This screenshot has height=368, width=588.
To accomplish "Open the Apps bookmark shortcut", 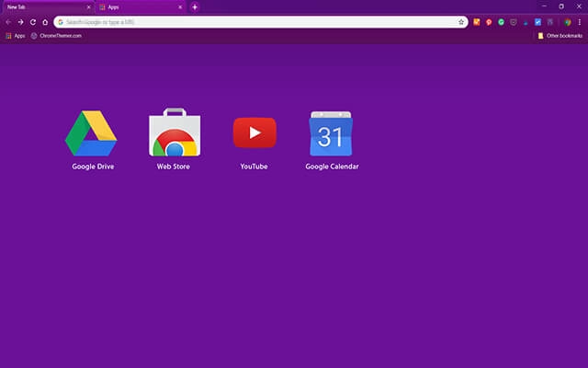I will click(16, 36).
